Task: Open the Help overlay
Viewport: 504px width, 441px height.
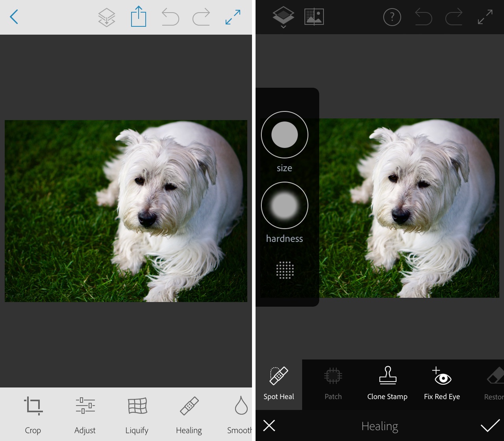Action: 392,17
